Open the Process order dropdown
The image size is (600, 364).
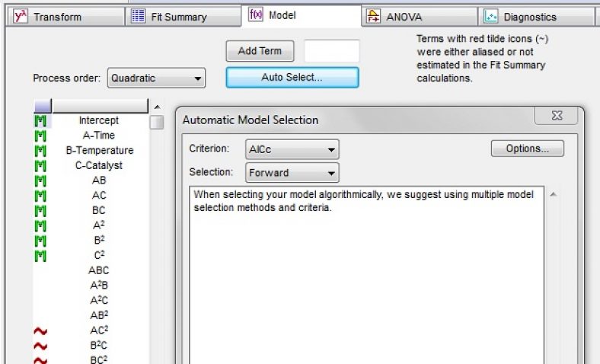[156, 78]
